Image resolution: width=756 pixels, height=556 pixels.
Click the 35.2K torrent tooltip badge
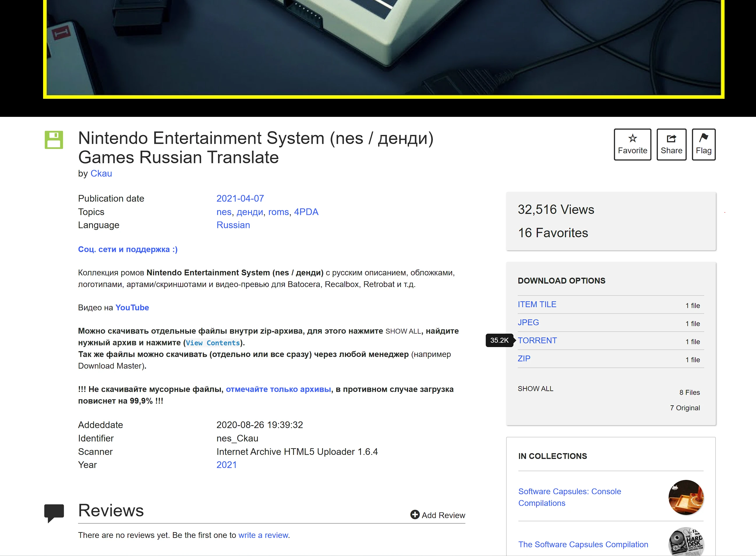coord(500,341)
